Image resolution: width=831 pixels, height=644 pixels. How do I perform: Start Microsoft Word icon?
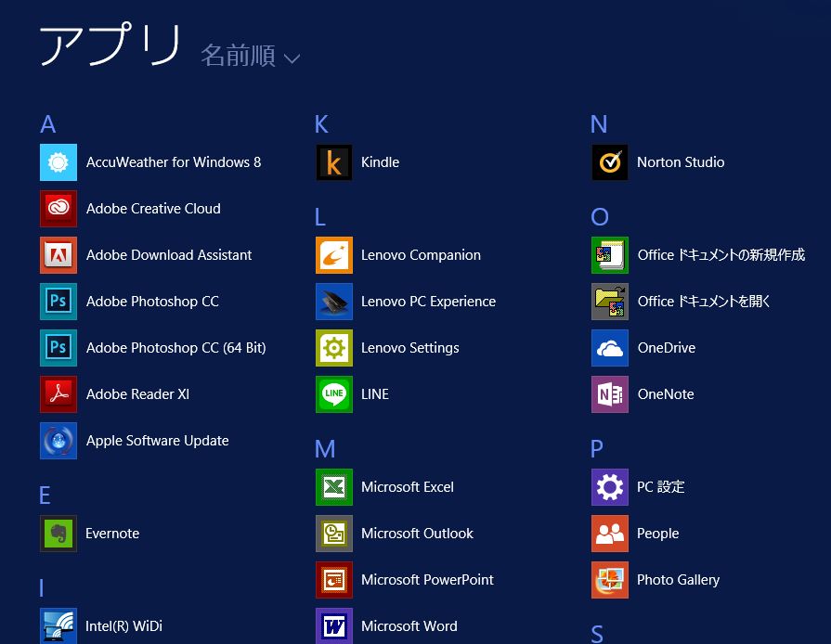(334, 626)
